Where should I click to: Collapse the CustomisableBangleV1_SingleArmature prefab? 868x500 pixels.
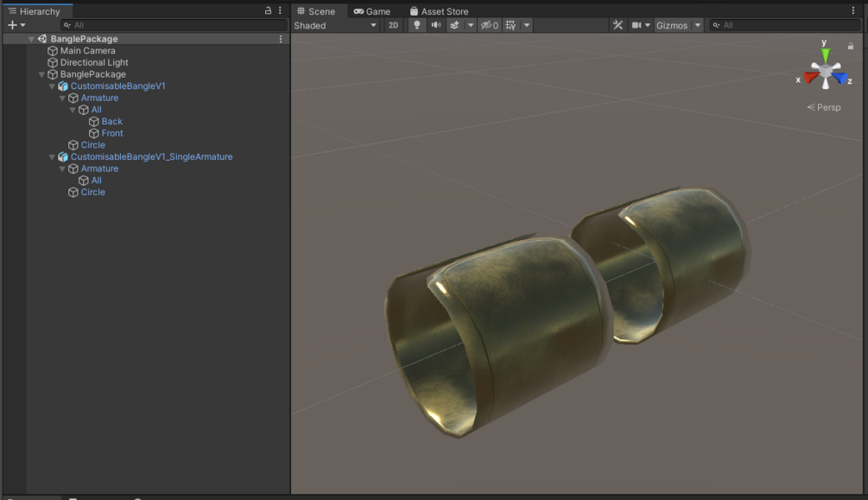52,156
